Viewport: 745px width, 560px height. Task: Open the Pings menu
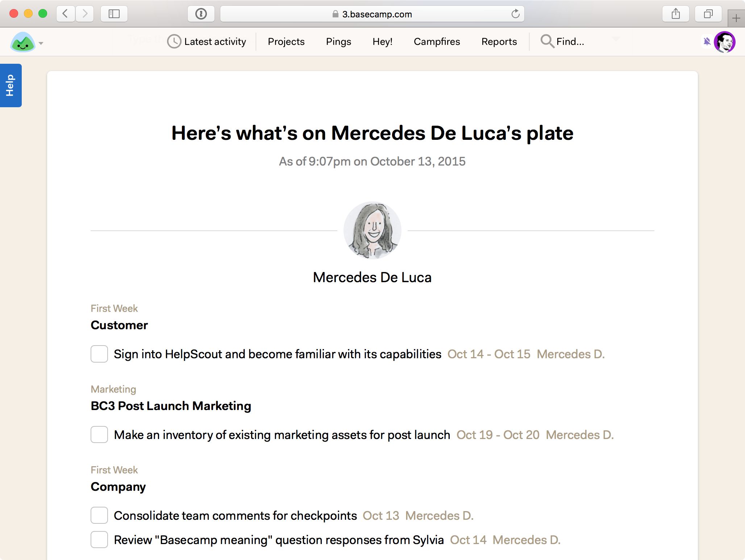[338, 42]
